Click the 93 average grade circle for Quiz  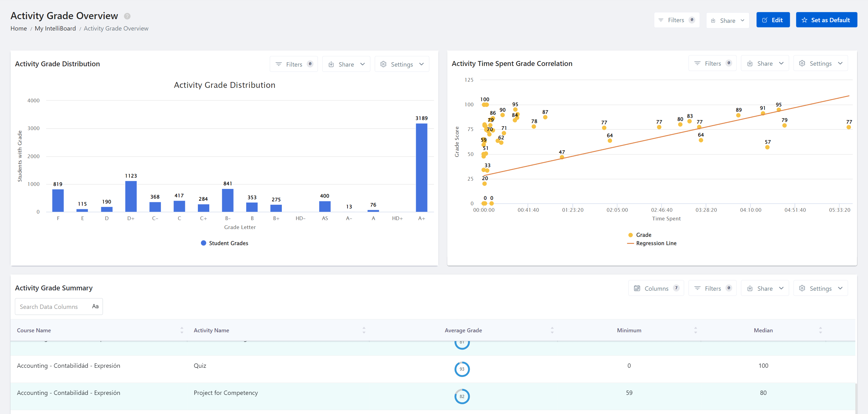[462, 369]
